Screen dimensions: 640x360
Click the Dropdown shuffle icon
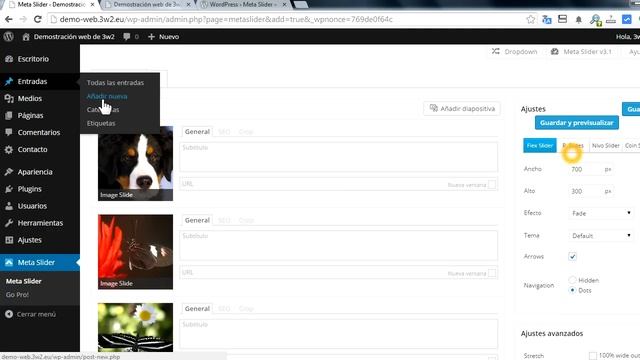[x=496, y=51]
